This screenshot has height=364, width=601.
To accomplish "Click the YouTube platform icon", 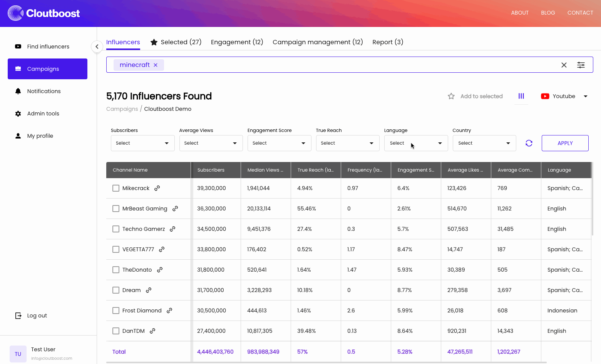I will (x=545, y=96).
